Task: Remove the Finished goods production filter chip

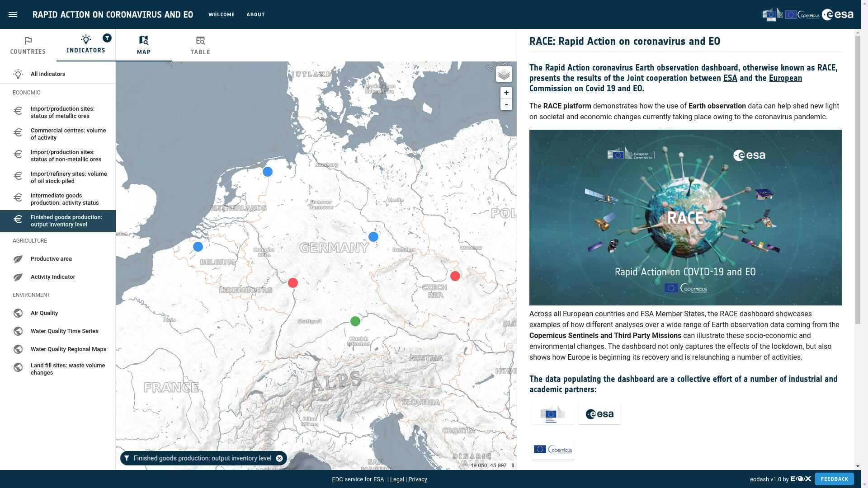Action: [x=279, y=458]
